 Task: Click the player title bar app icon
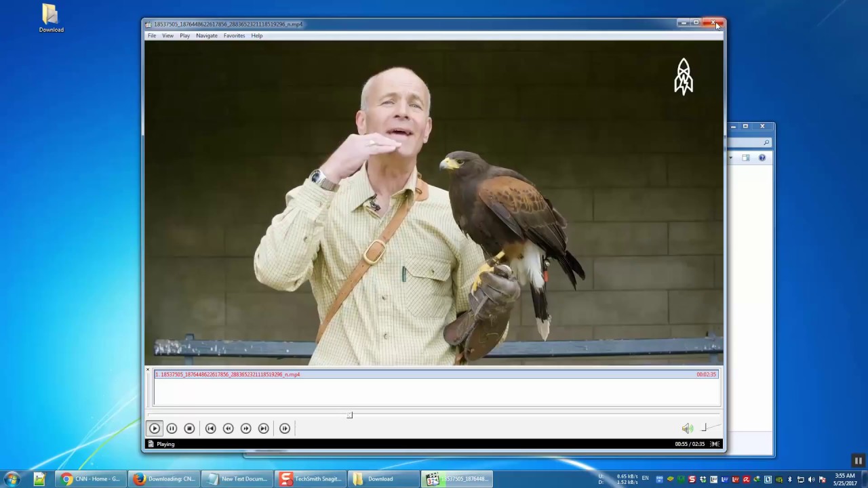click(x=149, y=24)
